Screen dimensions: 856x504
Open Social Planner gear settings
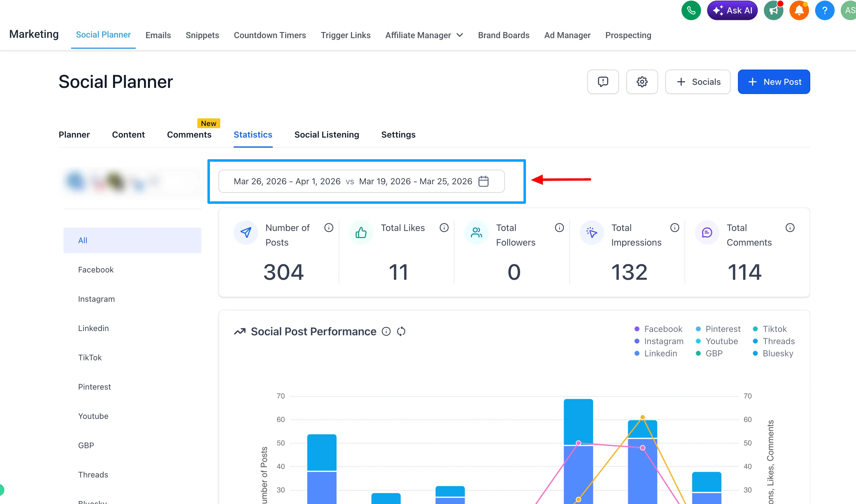pyautogui.click(x=642, y=82)
